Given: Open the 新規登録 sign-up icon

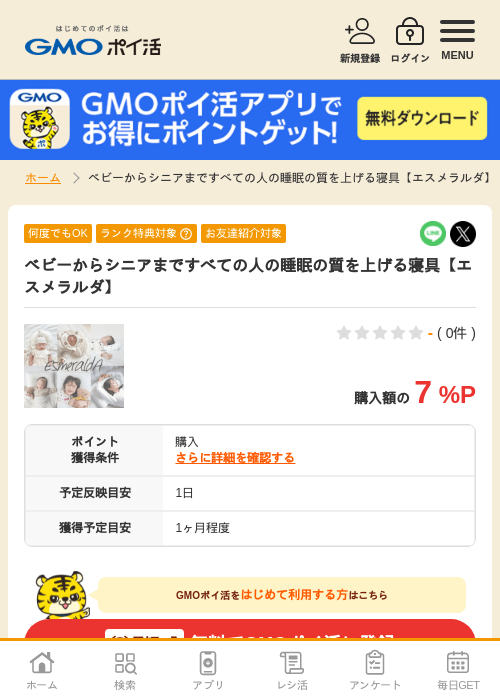Looking at the screenshot, I should (x=360, y=40).
